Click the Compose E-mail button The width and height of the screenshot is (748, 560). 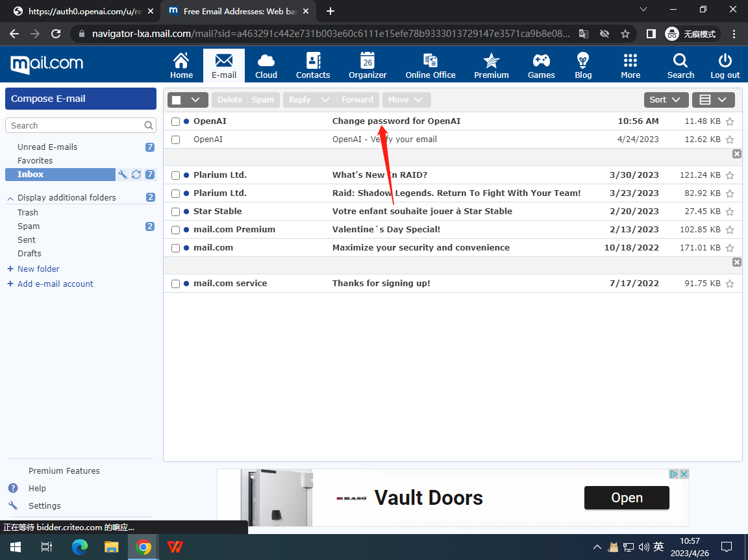tap(81, 99)
